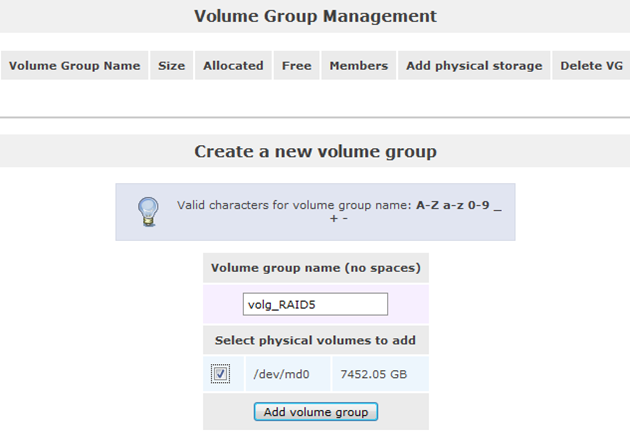Check the /dev/md0 physical volume checkbox
Viewport: 630px width, 431px height.
click(221, 374)
